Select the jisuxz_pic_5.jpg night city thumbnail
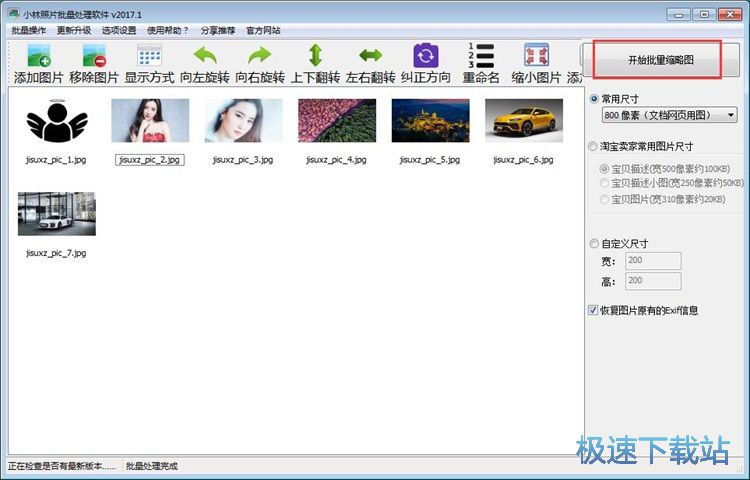Viewport: 750px width, 480px height. (x=430, y=120)
